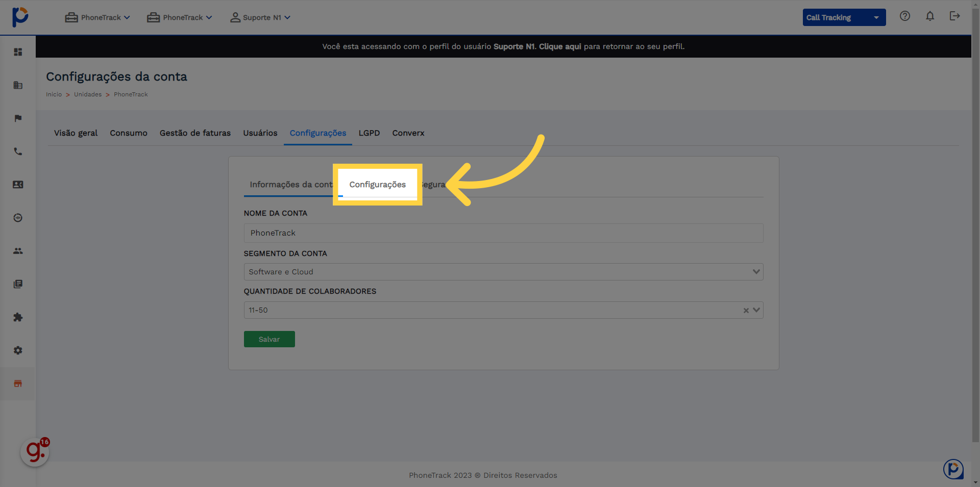Expand the second PhoneTrack unit dropdown
The height and width of the screenshot is (487, 980).
[180, 17]
